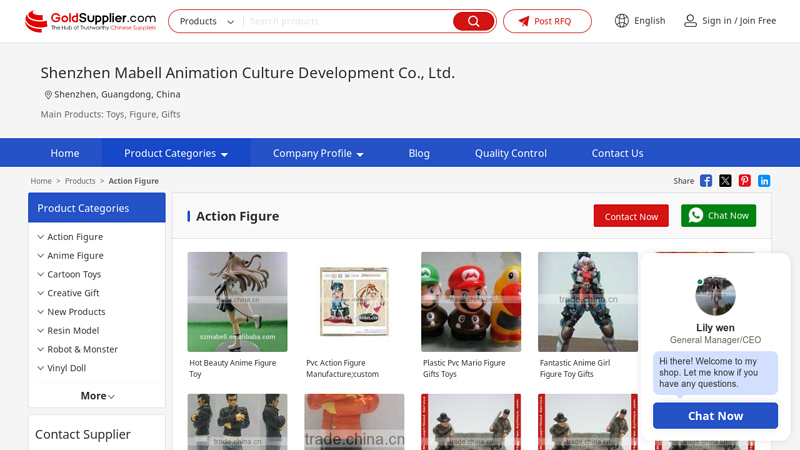Open Plastic Pvc Mario Figure thumbnail

tap(471, 302)
